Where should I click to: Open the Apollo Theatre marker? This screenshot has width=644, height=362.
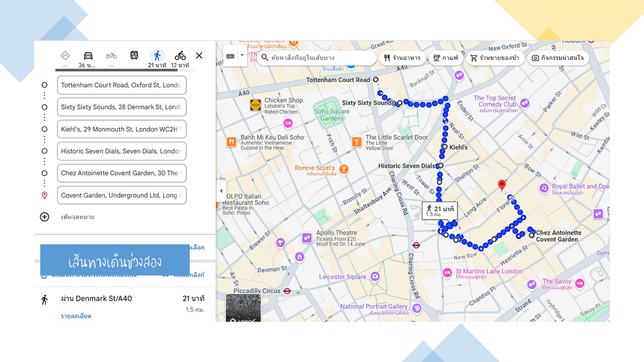[x=307, y=238]
